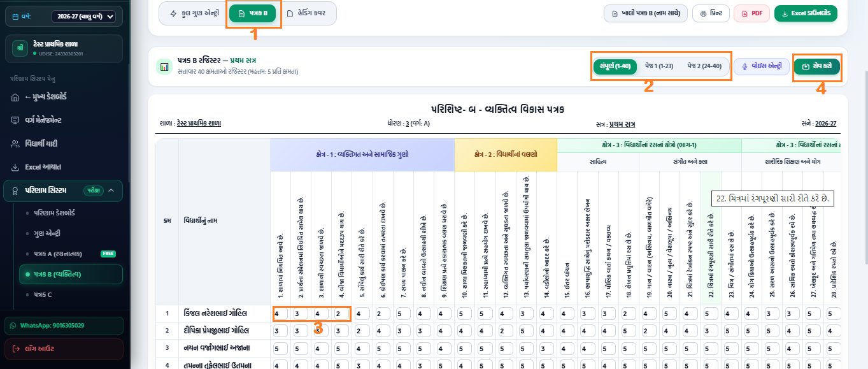Click the ક્ષેત્ર - 2 : વિદ્યાર્થીનાં વલણો header
The height and width of the screenshot is (369, 868).
tap(506, 154)
